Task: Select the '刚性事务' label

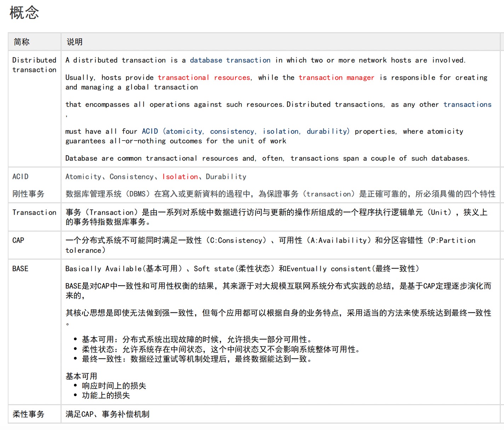Action: pos(28,194)
